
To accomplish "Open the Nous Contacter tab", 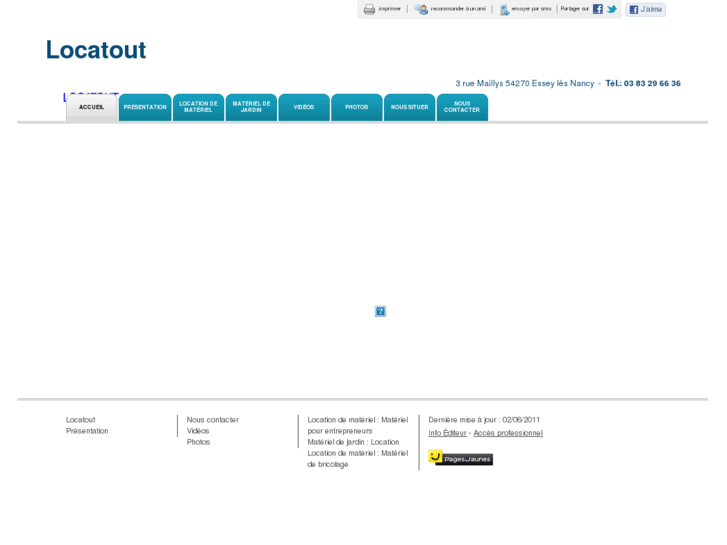I will click(x=462, y=107).
